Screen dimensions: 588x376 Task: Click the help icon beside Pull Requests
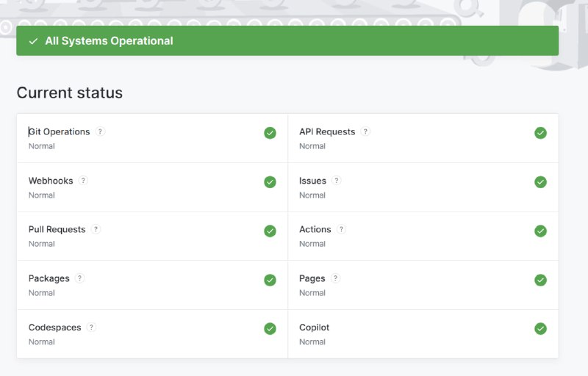point(96,229)
